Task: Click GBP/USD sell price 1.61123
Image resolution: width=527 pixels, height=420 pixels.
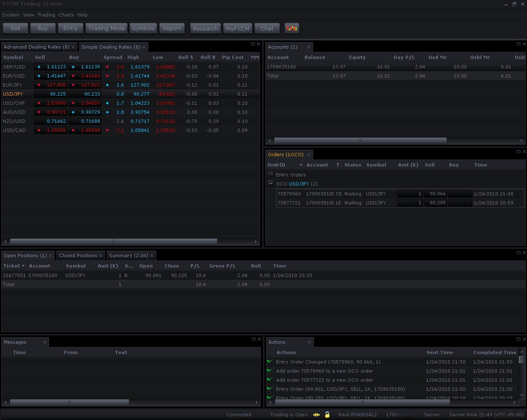Action: pos(51,67)
